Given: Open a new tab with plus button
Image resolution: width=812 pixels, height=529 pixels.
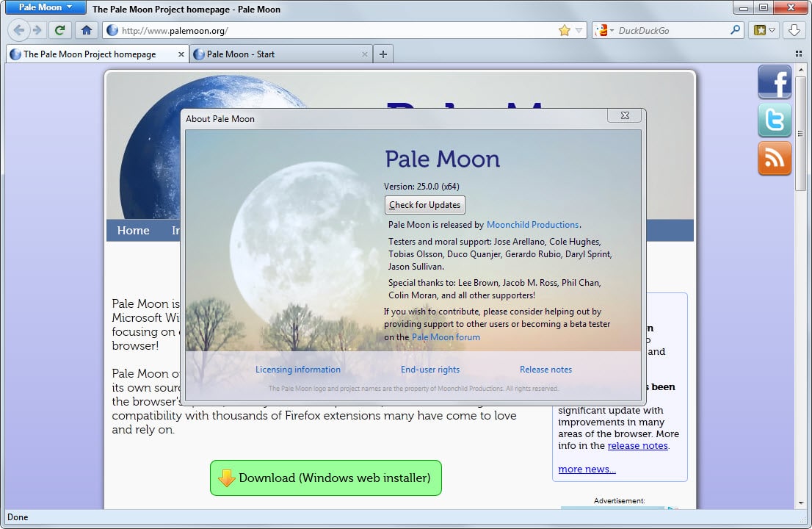Looking at the screenshot, I should tap(383, 54).
